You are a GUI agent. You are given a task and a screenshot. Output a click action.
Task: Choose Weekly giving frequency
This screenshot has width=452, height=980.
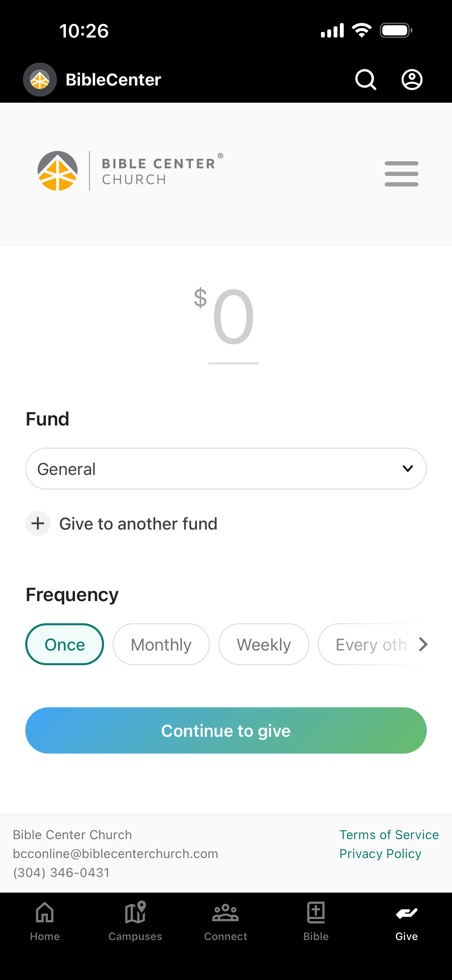click(263, 644)
